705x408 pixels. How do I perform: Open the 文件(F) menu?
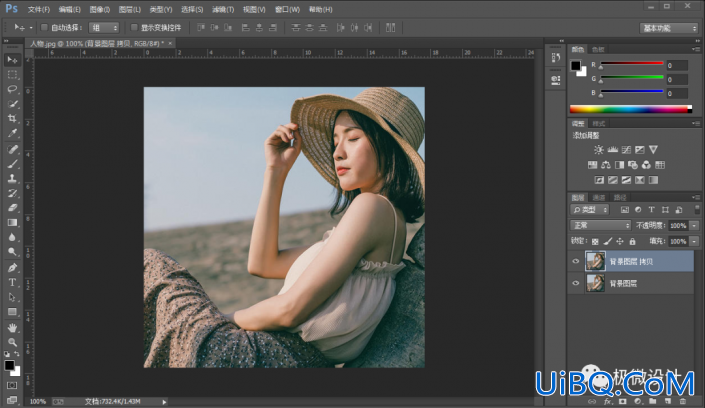[x=39, y=9]
